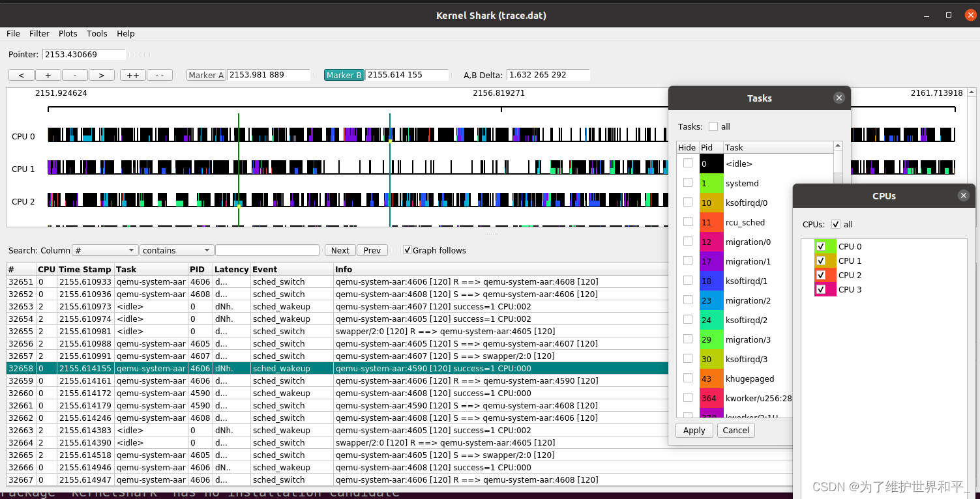This screenshot has height=499, width=980.
Task: Click the scroll left '<' button
Action: pos(22,75)
